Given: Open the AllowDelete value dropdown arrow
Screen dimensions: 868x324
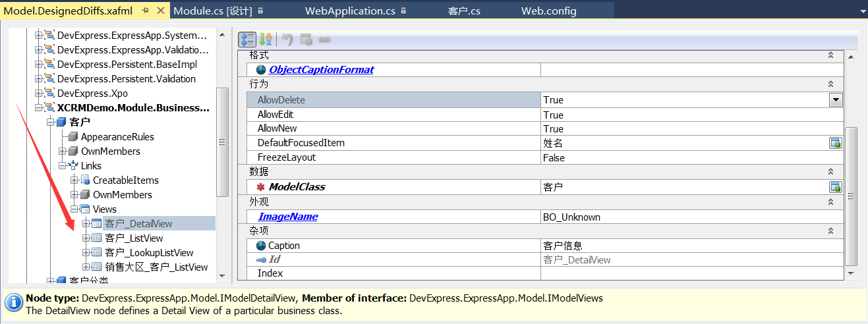Looking at the screenshot, I should (836, 100).
